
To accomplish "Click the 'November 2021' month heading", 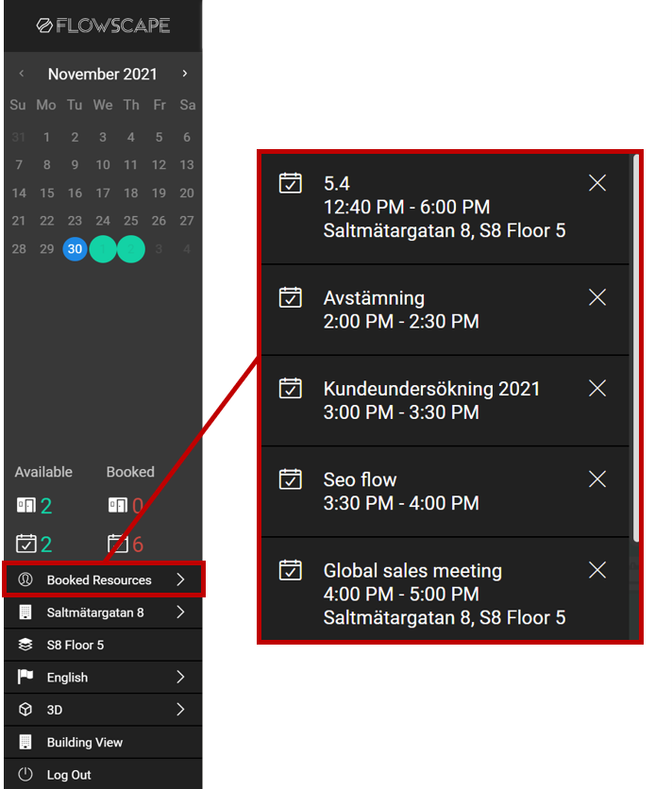I will click(102, 74).
